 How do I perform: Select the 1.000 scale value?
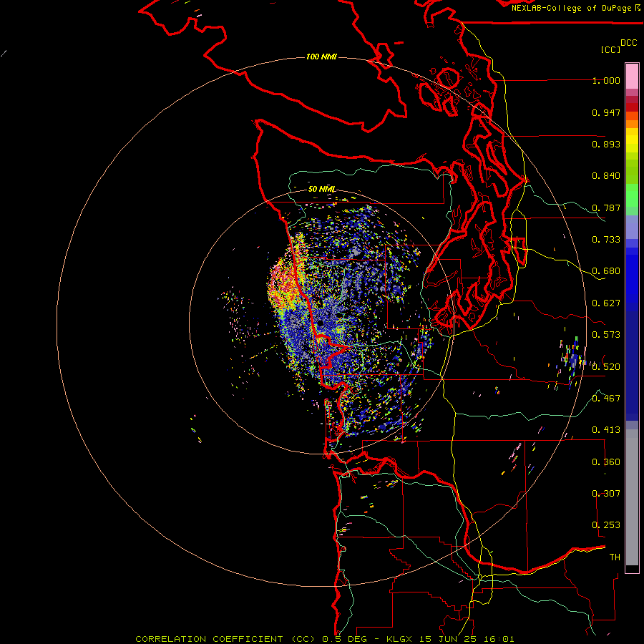606,80
